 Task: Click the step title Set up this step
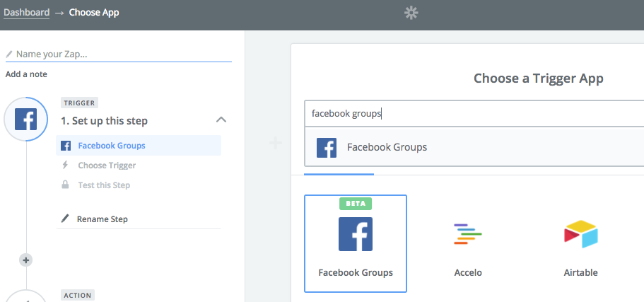[x=105, y=121]
